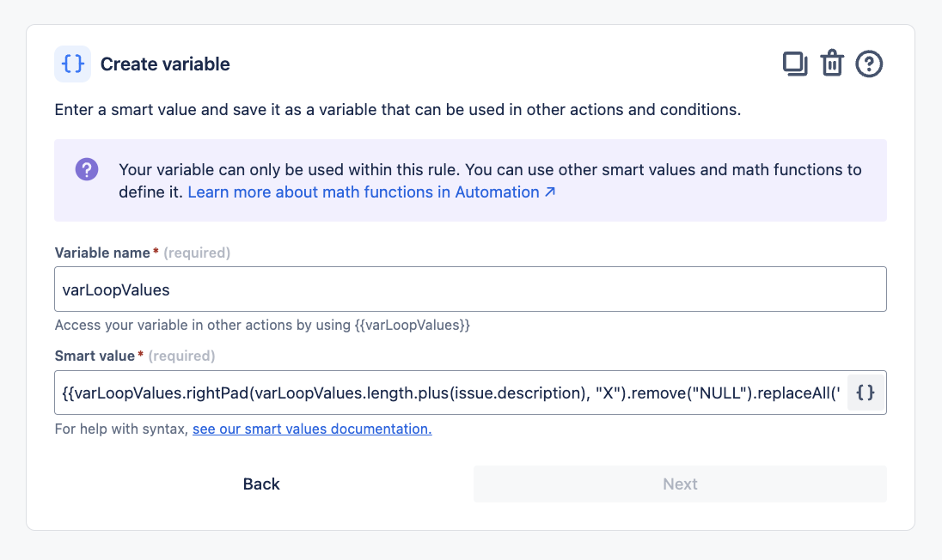Open help via the header question-mark icon
The height and width of the screenshot is (560, 942).
coord(869,64)
